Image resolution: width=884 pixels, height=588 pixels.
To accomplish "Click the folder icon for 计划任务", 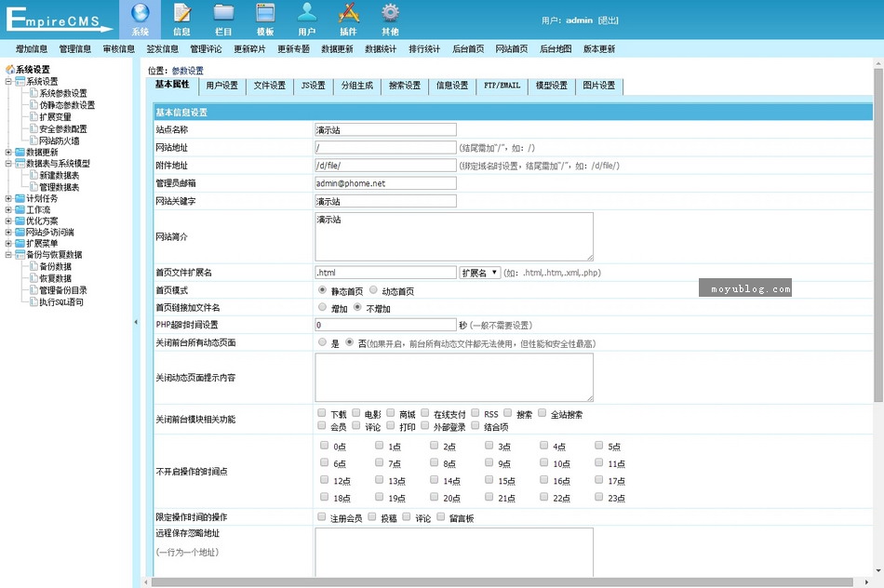I will pyautogui.click(x=20, y=198).
